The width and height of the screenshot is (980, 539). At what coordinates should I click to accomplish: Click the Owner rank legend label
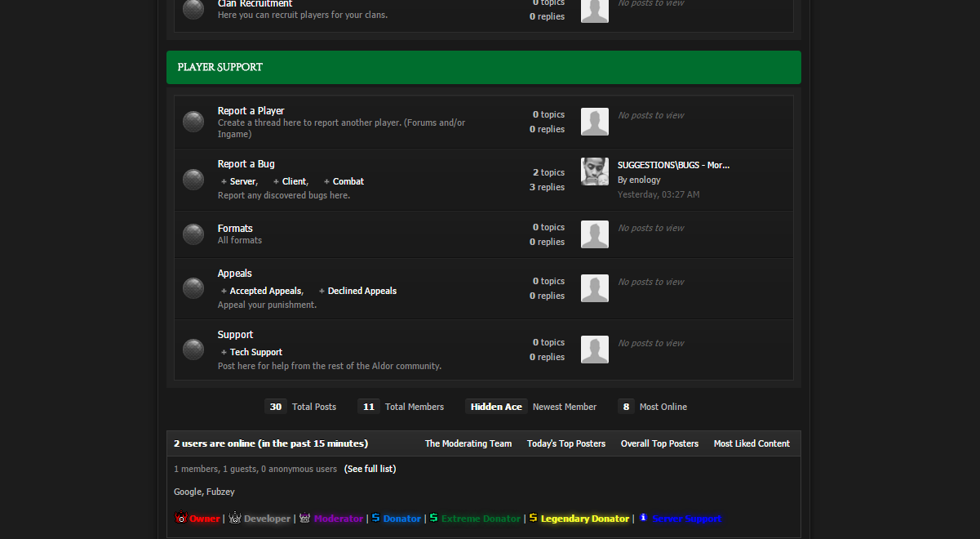(x=205, y=519)
